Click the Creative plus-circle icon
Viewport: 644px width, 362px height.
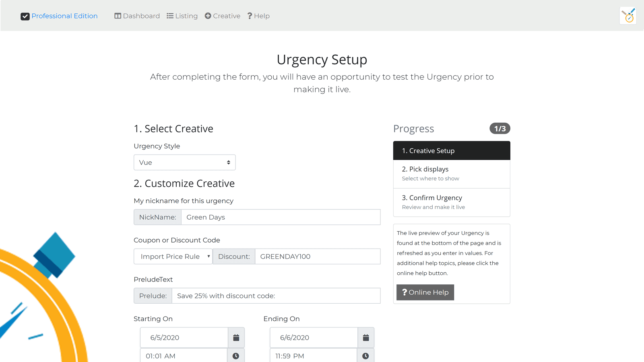(x=208, y=16)
